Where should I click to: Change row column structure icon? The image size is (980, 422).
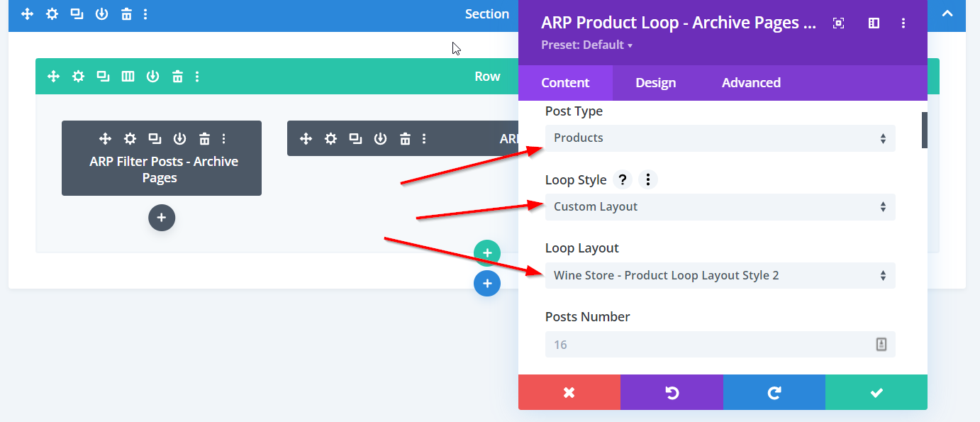pyautogui.click(x=128, y=77)
